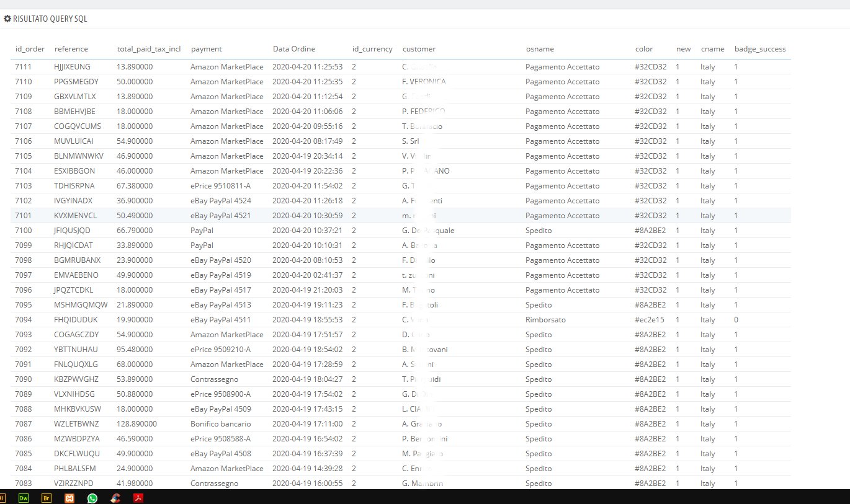Open Adobe Acrobat from the taskbar
Image resolution: width=850 pixels, height=504 pixels.
[x=138, y=497]
